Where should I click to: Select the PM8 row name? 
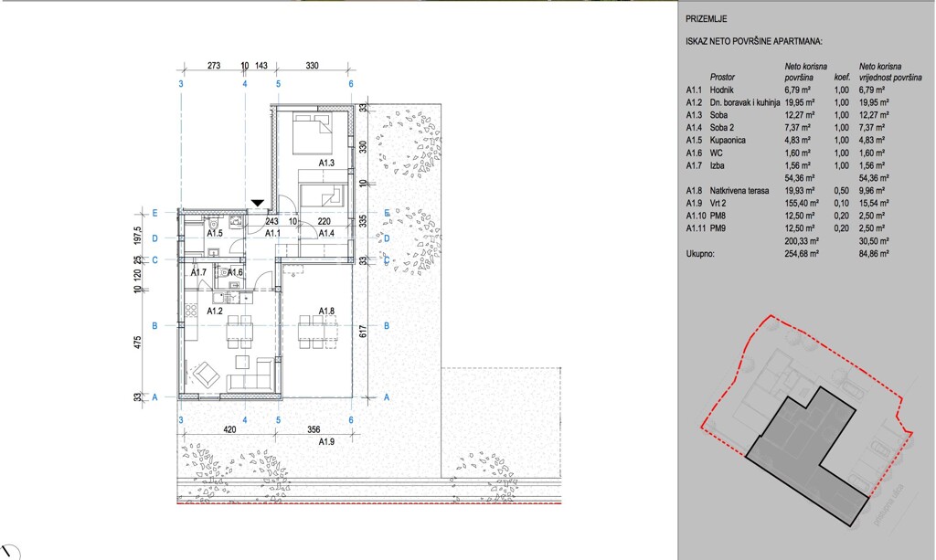(x=718, y=216)
